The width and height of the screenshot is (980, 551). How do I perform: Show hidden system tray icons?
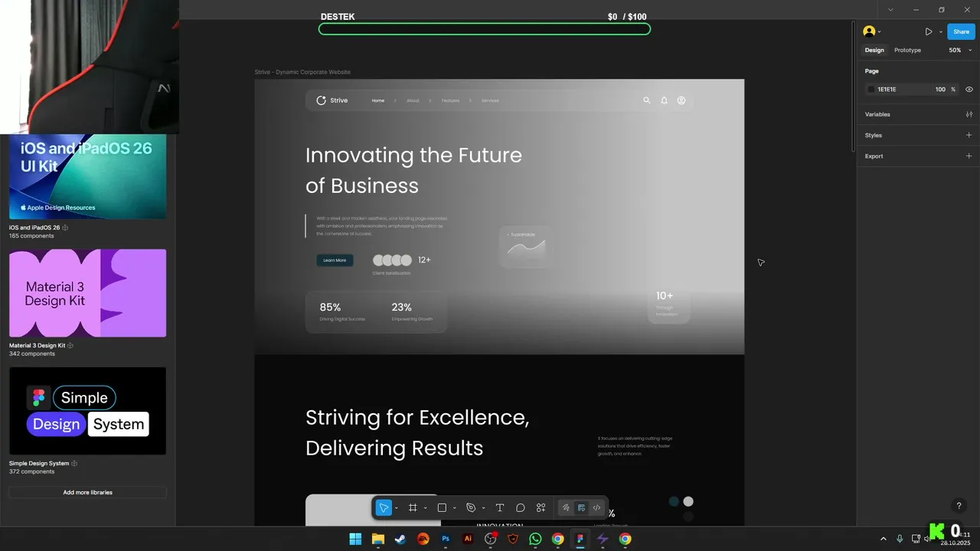(x=883, y=539)
